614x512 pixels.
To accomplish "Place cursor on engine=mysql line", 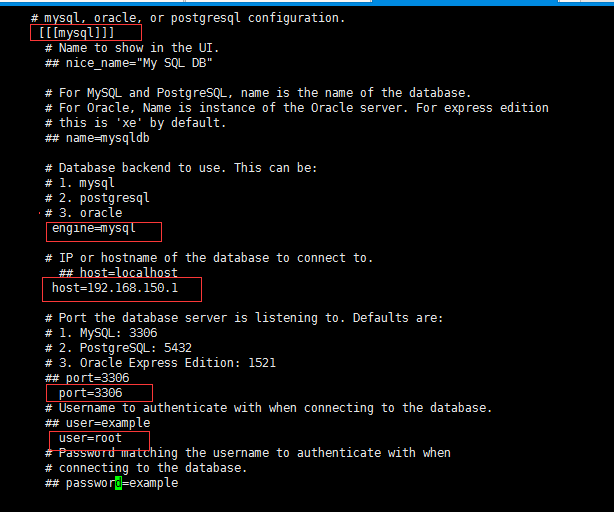I will (93, 229).
